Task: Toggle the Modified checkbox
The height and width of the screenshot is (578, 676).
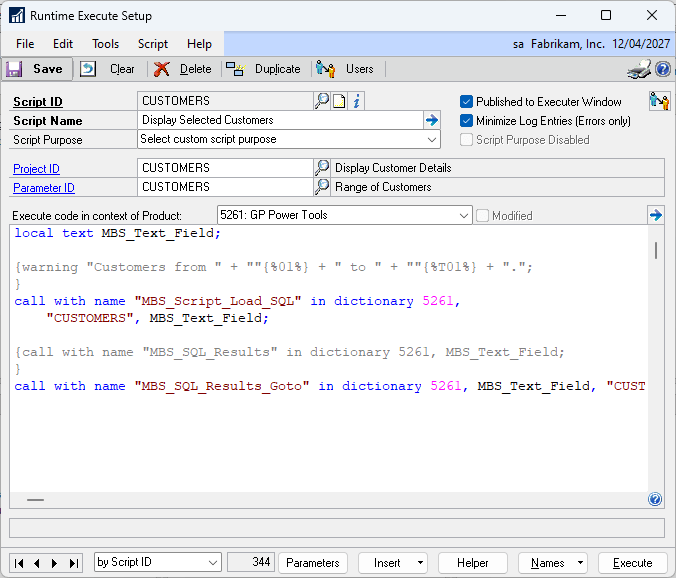Action: 482,216
